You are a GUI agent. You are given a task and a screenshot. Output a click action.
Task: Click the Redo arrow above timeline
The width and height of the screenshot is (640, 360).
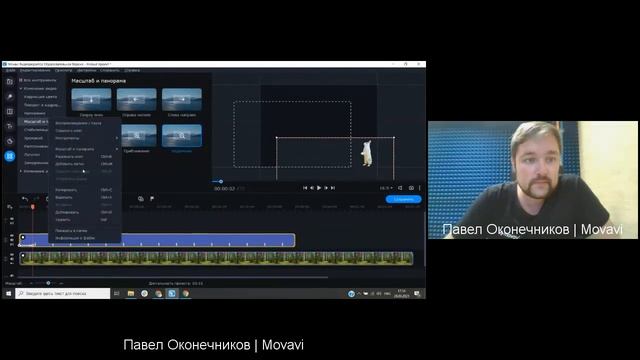pos(36,199)
